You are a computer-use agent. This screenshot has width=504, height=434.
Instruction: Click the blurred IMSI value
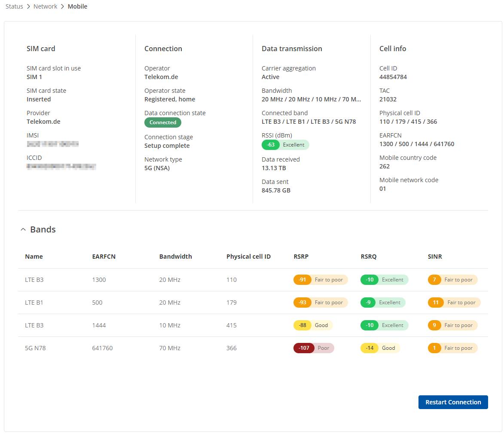click(x=52, y=144)
